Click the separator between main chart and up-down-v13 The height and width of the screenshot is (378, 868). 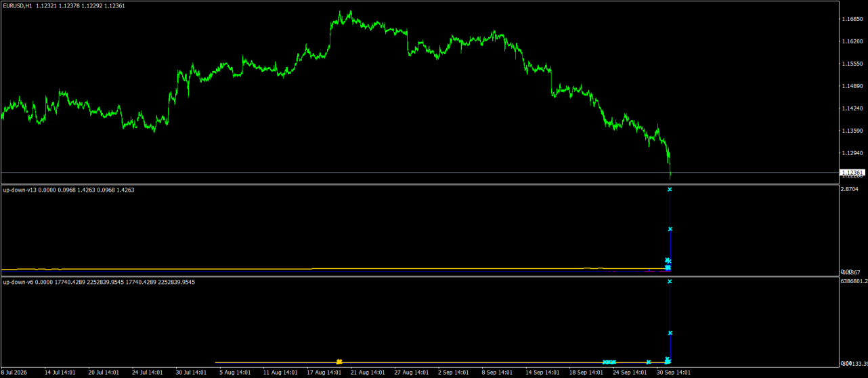[418, 184]
